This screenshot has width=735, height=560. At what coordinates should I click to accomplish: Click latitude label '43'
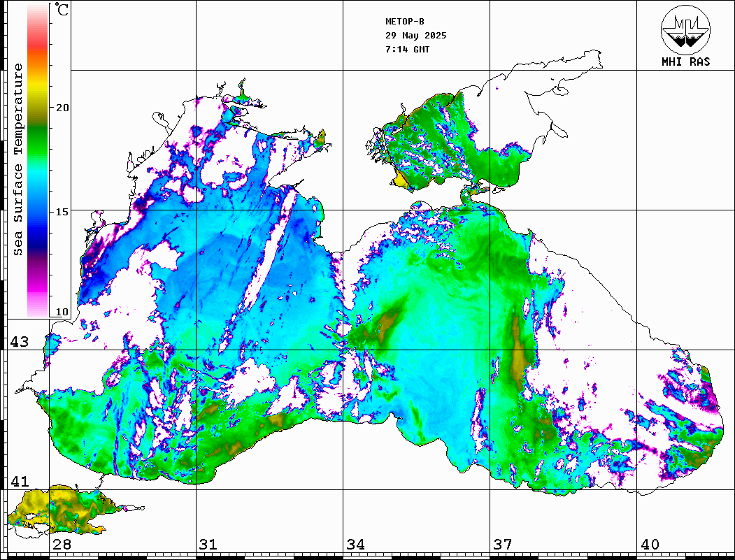[20, 342]
